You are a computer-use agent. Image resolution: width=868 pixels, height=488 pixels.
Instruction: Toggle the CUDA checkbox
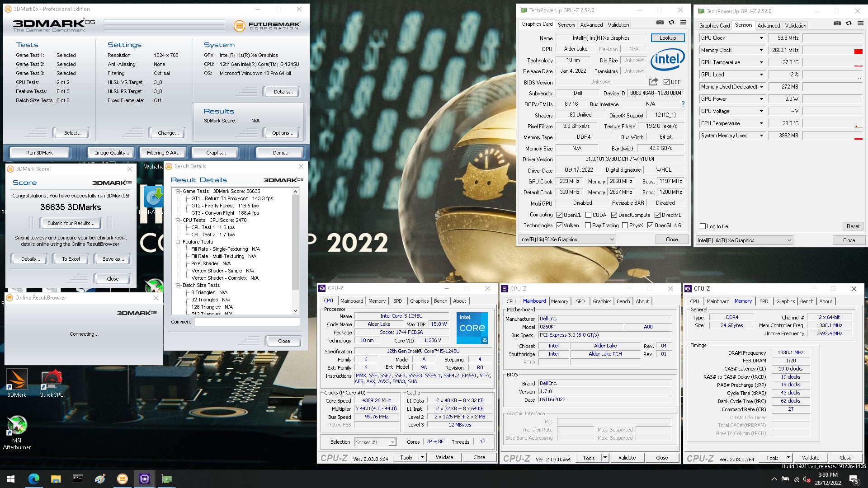(x=588, y=215)
